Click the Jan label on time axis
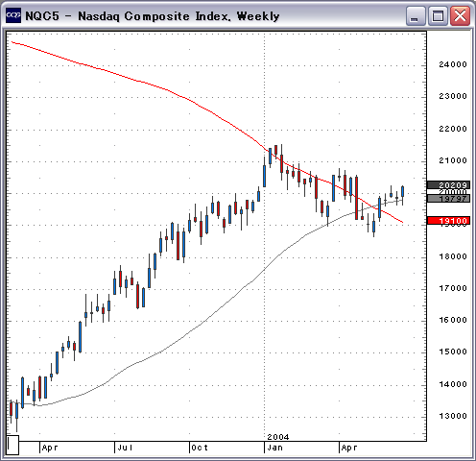Screen dimensions: 476x461 [274, 448]
